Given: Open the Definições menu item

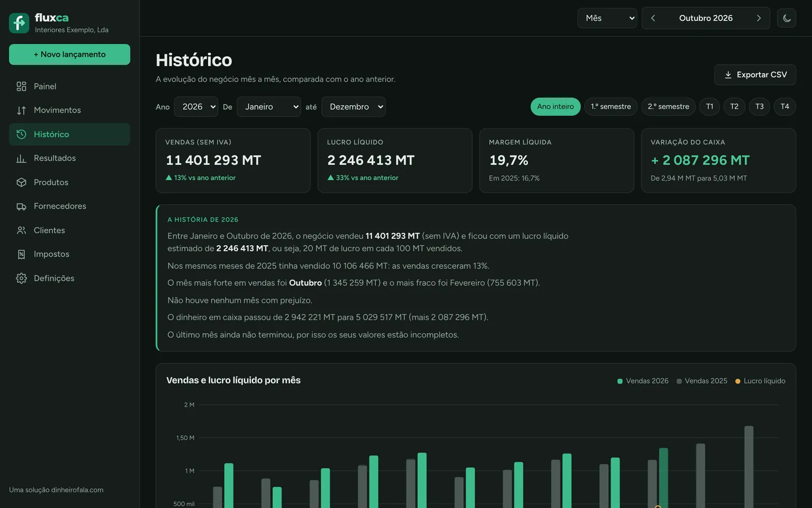Looking at the screenshot, I should coord(70,278).
